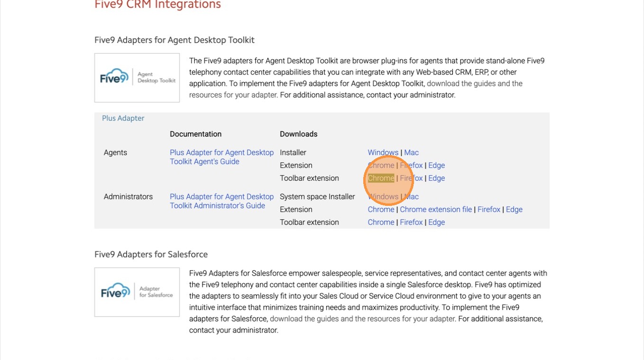Open Agents Extension Edge link
Image resolution: width=644 pixels, height=360 pixels.
pos(436,165)
